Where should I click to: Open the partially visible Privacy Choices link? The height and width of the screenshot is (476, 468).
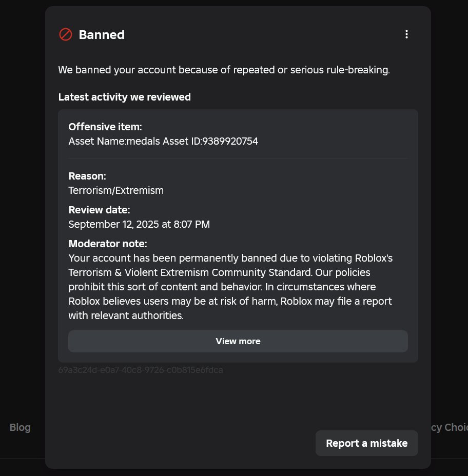pyautogui.click(x=449, y=427)
